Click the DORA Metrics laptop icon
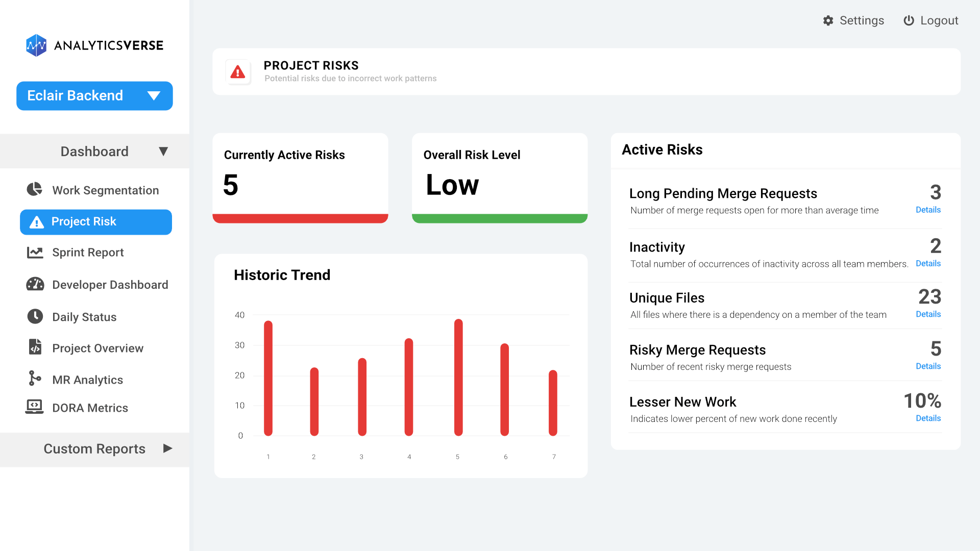980x551 pixels. click(34, 407)
